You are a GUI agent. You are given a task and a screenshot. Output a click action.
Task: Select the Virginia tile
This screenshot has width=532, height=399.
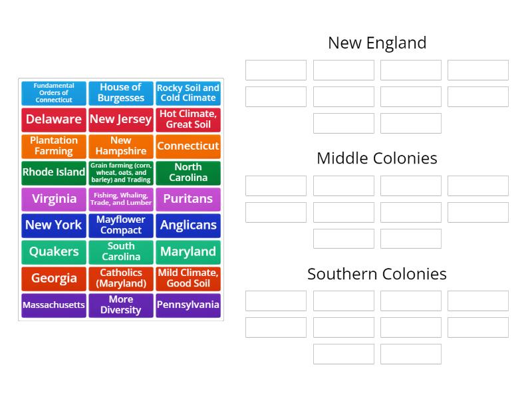coord(54,199)
